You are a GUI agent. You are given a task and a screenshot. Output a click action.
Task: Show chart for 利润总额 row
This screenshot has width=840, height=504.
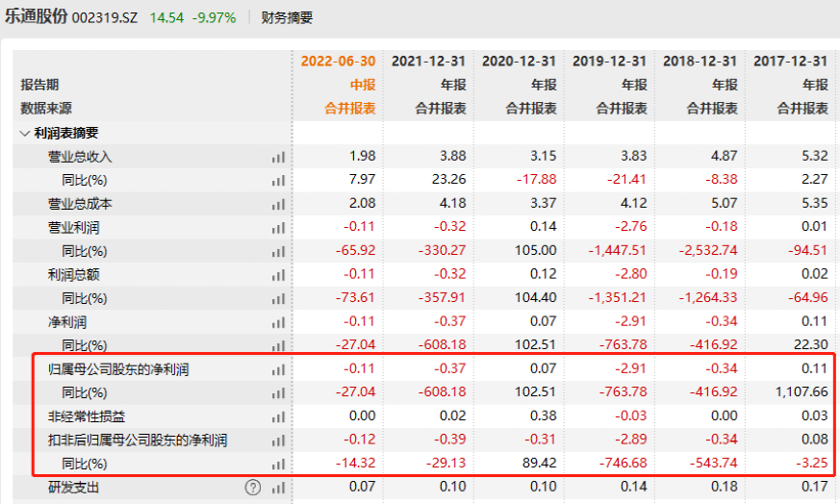(279, 275)
